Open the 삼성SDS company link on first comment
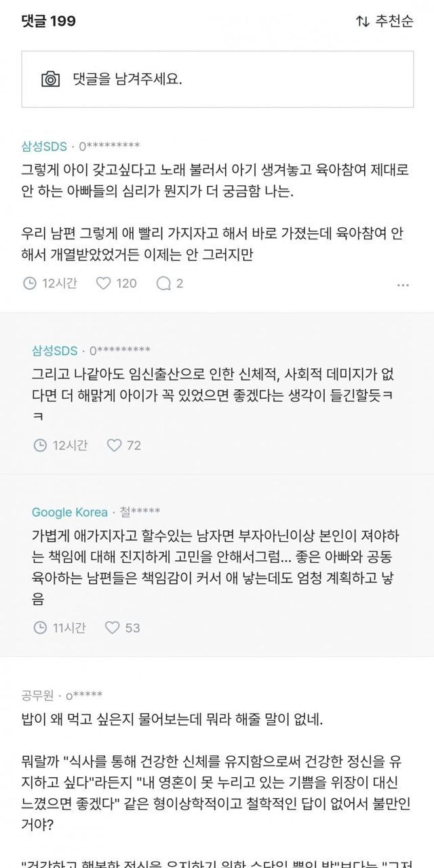434x868 pixels. 43,145
